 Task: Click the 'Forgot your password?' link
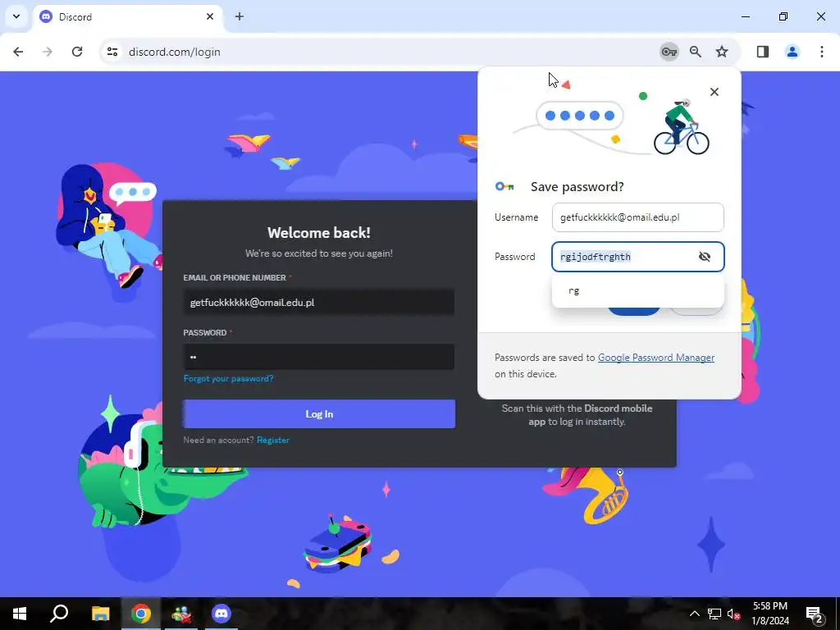click(228, 379)
